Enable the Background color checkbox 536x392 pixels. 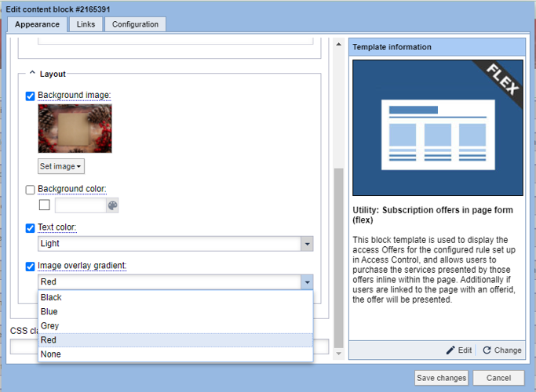[x=31, y=190]
